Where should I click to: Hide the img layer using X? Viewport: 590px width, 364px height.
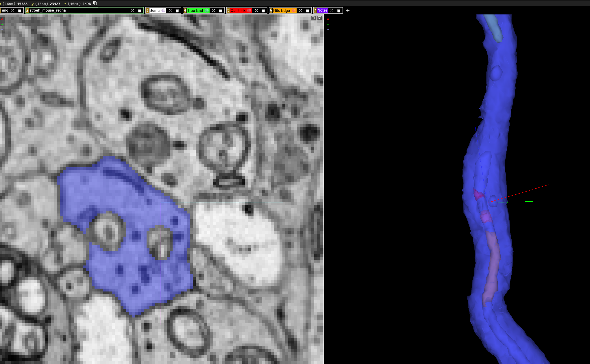13,10
